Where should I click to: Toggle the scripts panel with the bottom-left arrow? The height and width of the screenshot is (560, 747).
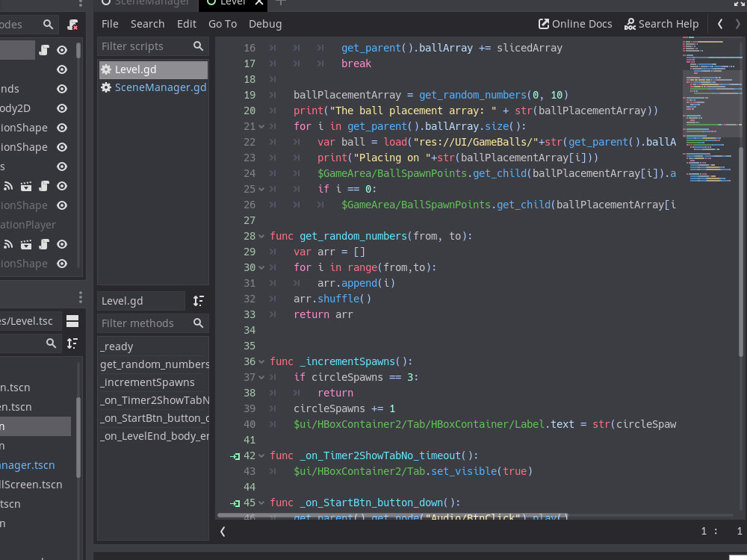pyautogui.click(x=223, y=532)
